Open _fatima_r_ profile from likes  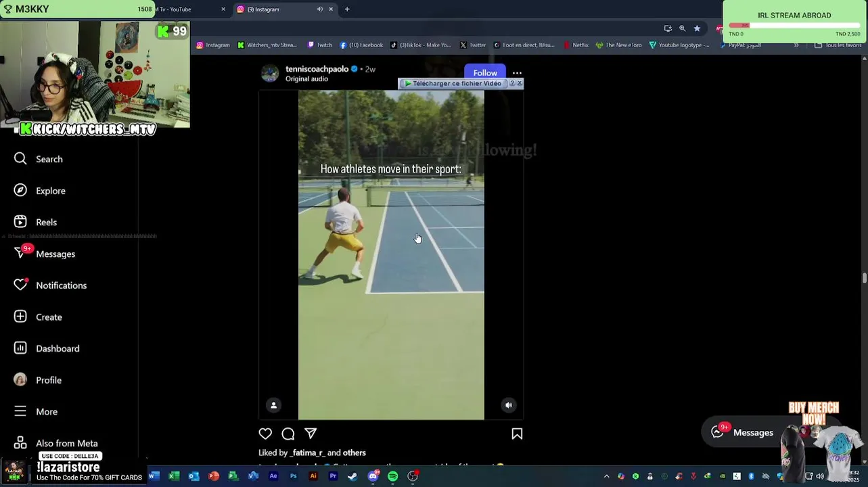(307, 453)
